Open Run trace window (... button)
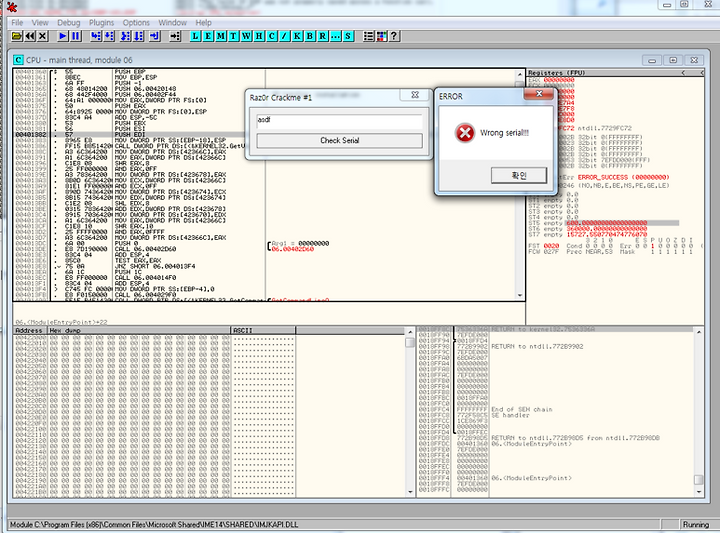 point(336,36)
